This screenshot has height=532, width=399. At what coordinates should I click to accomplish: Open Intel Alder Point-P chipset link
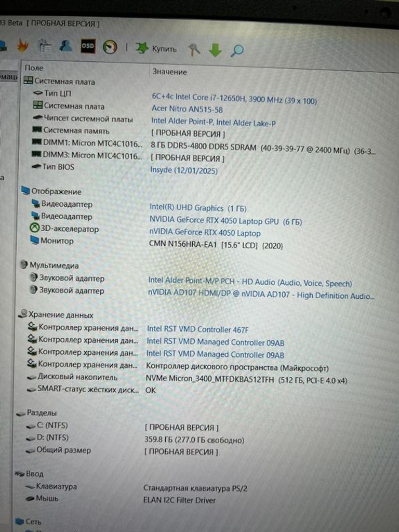[214, 122]
